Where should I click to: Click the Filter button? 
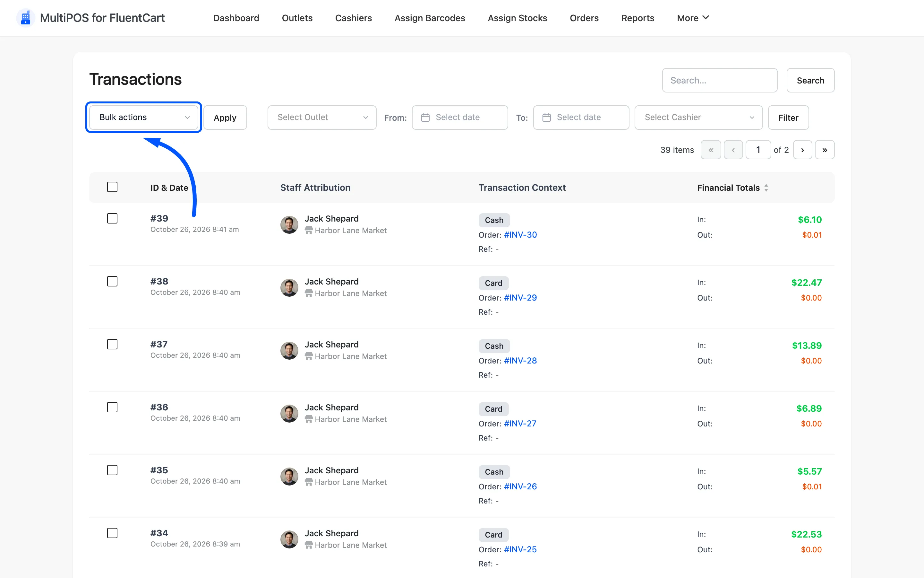[788, 117]
